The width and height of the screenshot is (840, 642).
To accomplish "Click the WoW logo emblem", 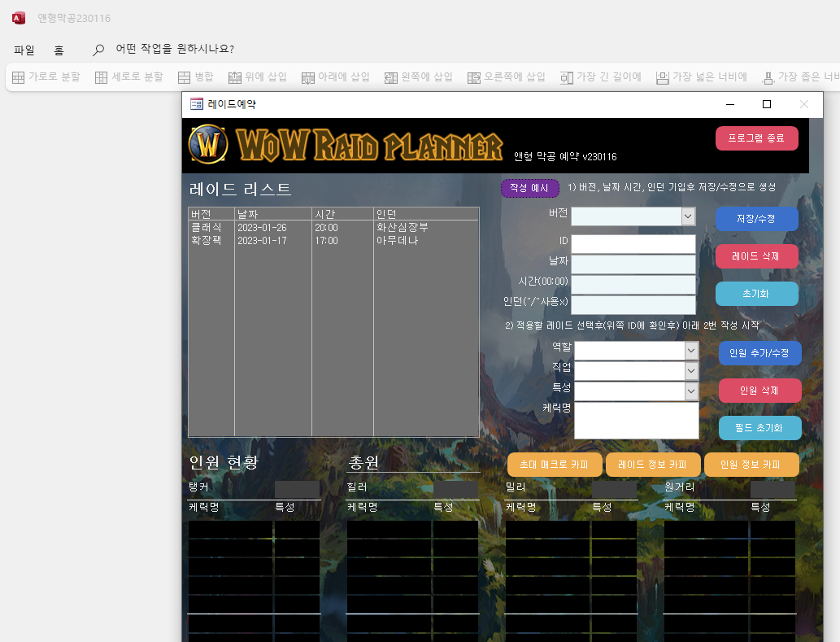I will [208, 144].
